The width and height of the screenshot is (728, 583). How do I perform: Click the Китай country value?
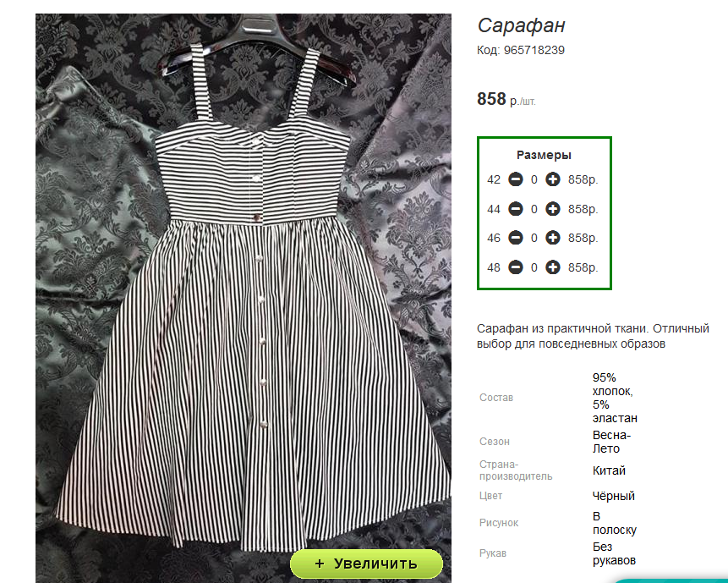(x=609, y=470)
